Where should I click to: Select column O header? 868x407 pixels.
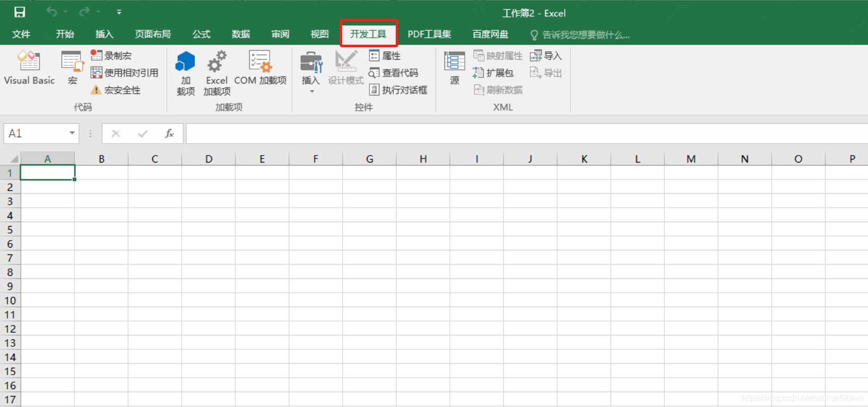point(798,159)
